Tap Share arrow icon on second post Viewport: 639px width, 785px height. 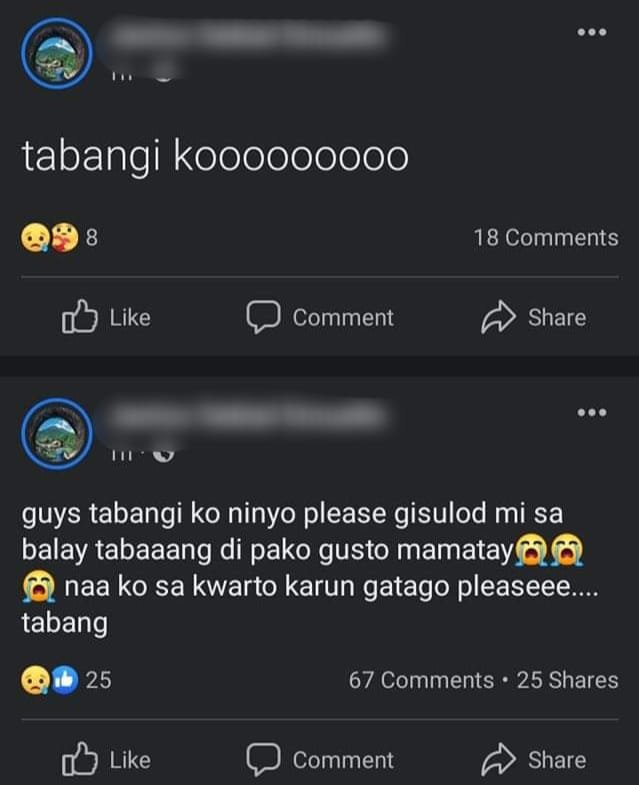(x=498, y=759)
